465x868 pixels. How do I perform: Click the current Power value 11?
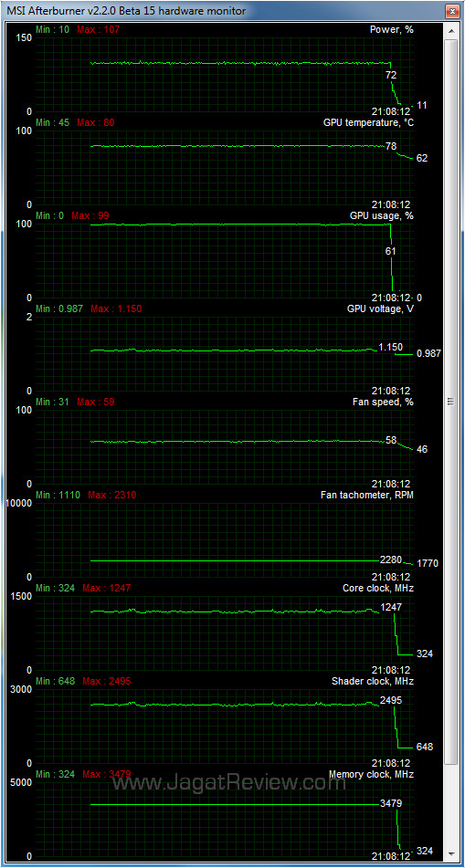pyautogui.click(x=422, y=105)
